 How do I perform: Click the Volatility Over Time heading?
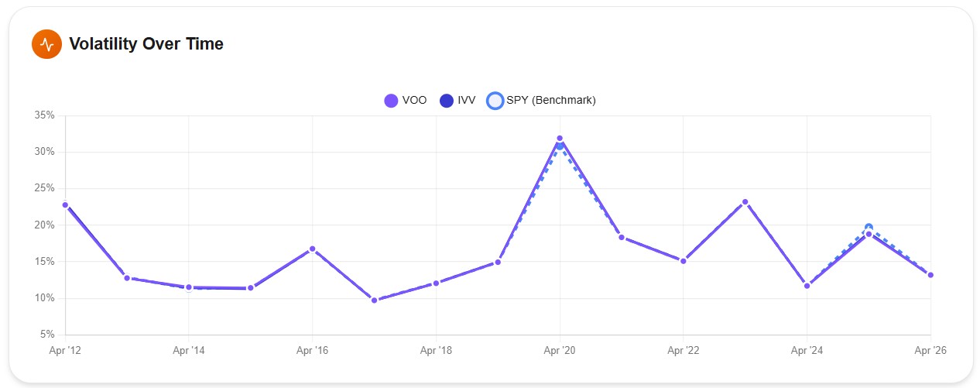pyautogui.click(x=146, y=44)
